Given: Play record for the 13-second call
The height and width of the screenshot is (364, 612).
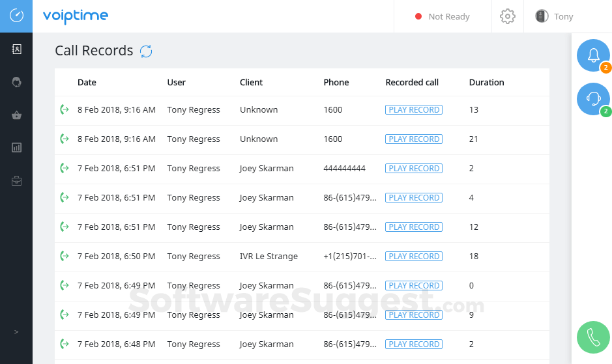Looking at the screenshot, I should coord(414,110).
